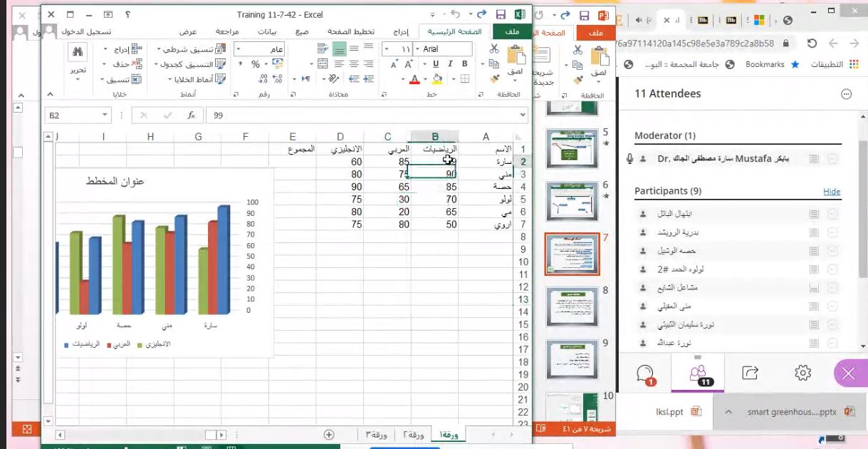Open التنسيق كجدول format as table dropdown
868x449 pixels.
point(189,64)
